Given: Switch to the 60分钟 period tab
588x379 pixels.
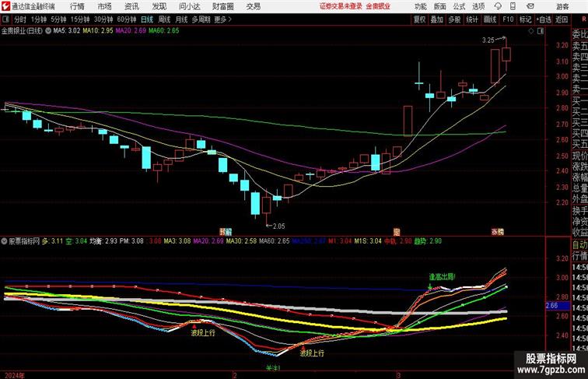Looking at the screenshot, I should (x=127, y=19).
